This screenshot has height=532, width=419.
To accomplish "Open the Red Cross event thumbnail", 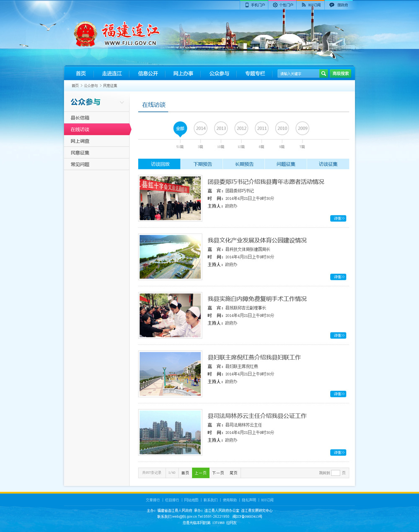I will (x=170, y=198).
